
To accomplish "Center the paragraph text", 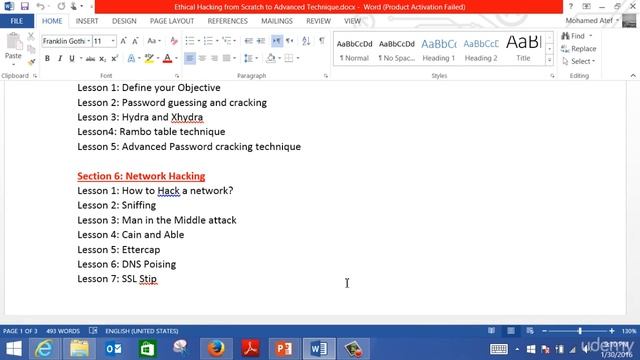I will click(x=202, y=58).
